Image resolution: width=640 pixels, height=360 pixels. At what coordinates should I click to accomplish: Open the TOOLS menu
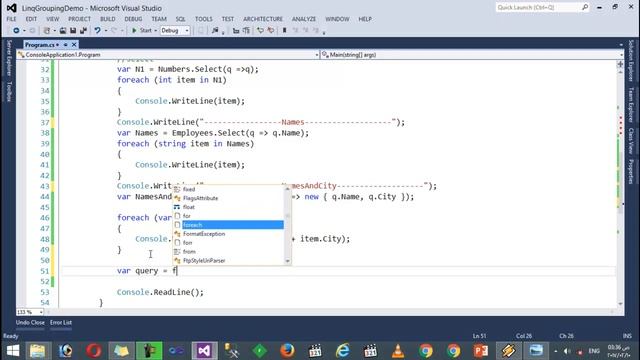pos(204,19)
